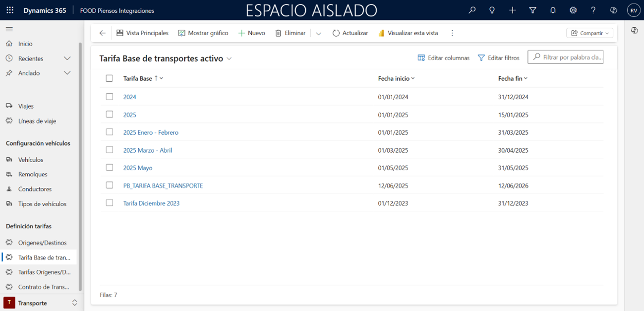The width and height of the screenshot is (644, 311).
Task: Open notifications bell icon
Action: tap(553, 10)
